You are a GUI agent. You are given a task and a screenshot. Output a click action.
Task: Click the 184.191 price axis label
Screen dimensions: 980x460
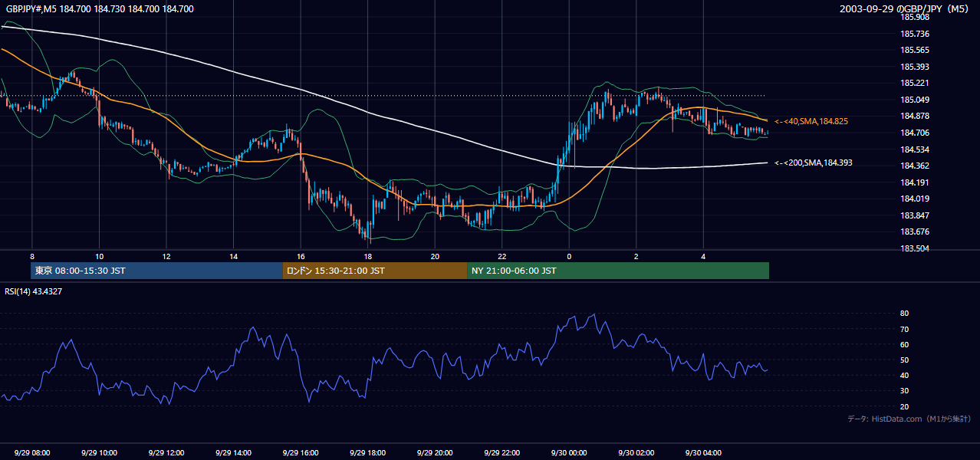click(914, 182)
